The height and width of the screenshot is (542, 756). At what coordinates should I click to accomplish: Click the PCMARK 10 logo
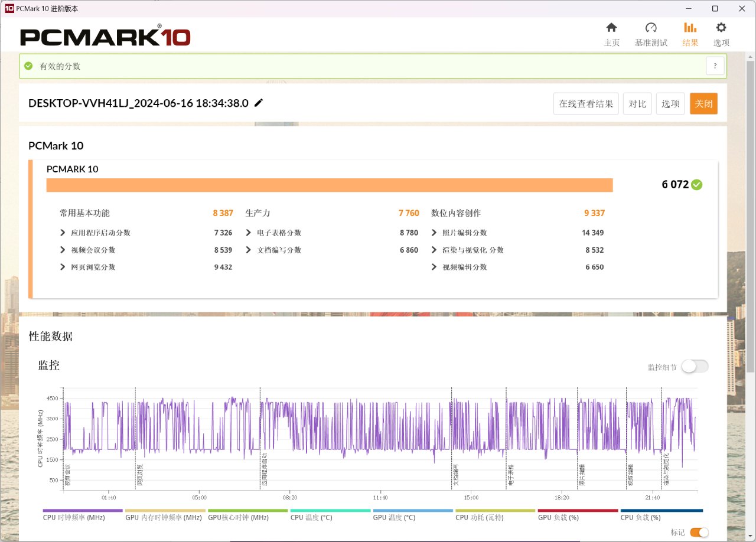point(105,36)
